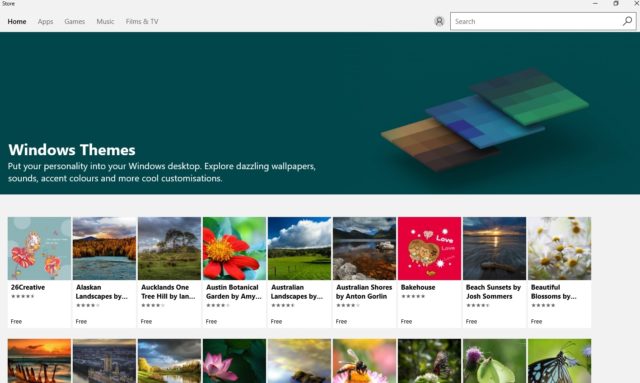This screenshot has width=640, height=383.
Task: Click Free label under Australian Shores
Action: click(341, 321)
